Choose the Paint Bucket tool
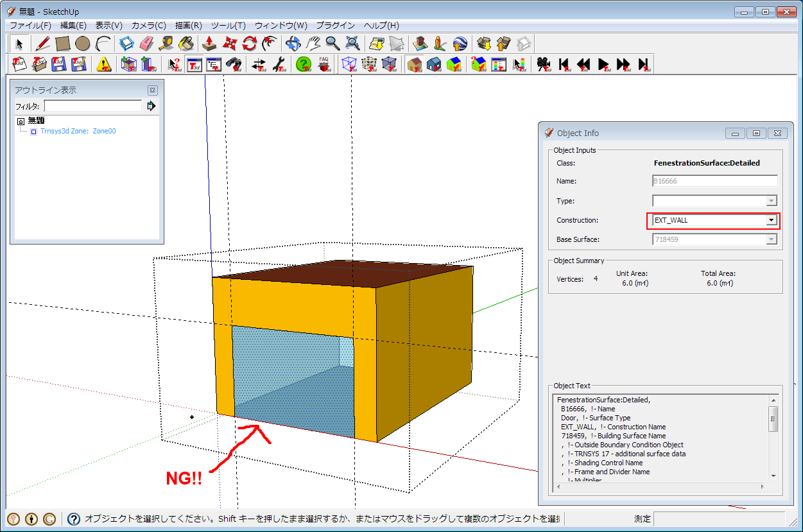The height and width of the screenshot is (532, 803). 186,44
